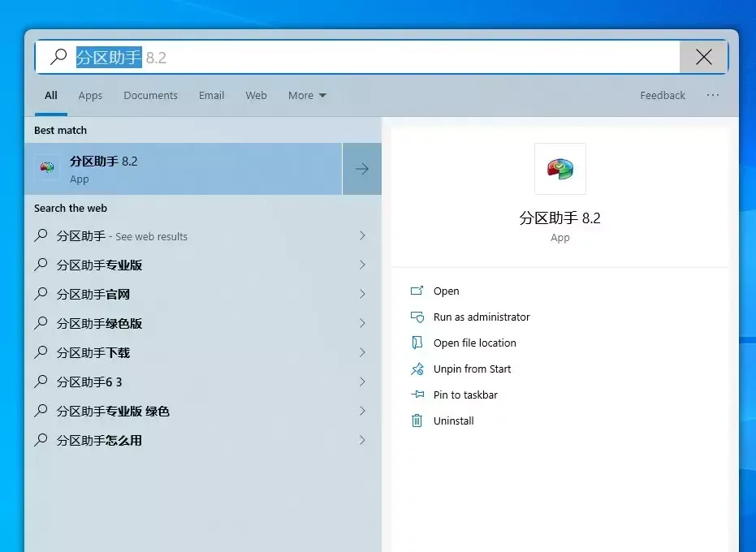The height and width of the screenshot is (552, 756).
Task: Expand the 分区助手专业版 suggestion chevron
Action: click(x=362, y=265)
